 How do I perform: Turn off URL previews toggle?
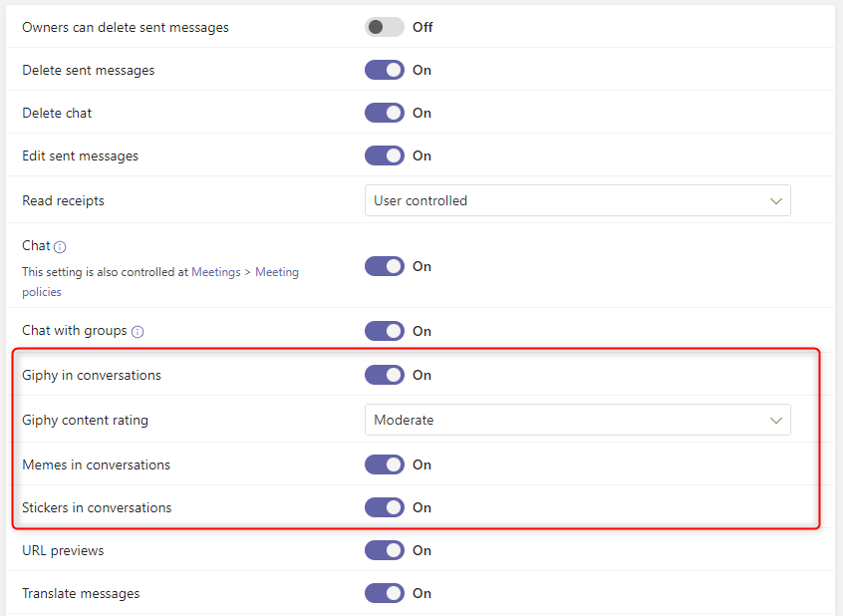coord(384,550)
